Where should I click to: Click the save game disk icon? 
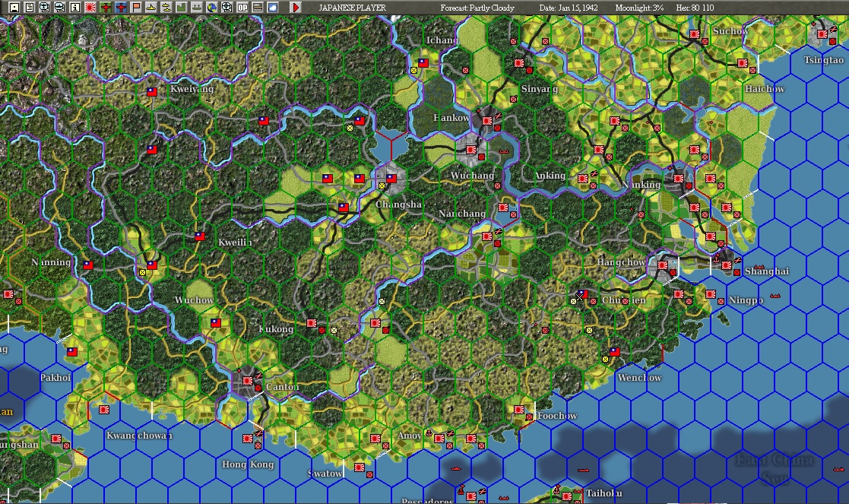pos(14,8)
